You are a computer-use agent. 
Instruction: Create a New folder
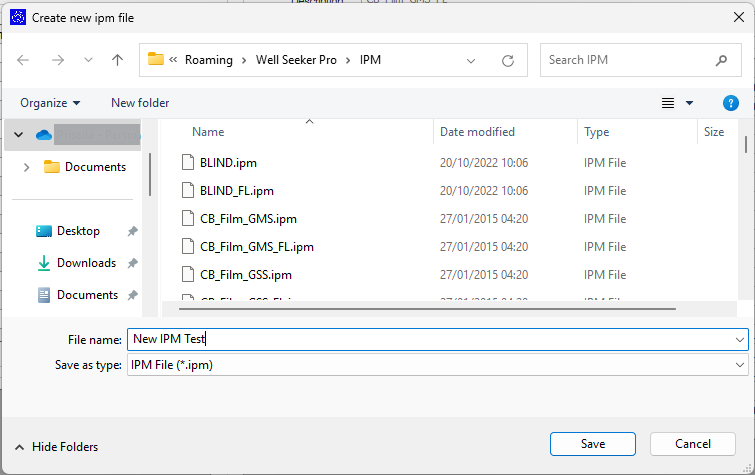(140, 103)
